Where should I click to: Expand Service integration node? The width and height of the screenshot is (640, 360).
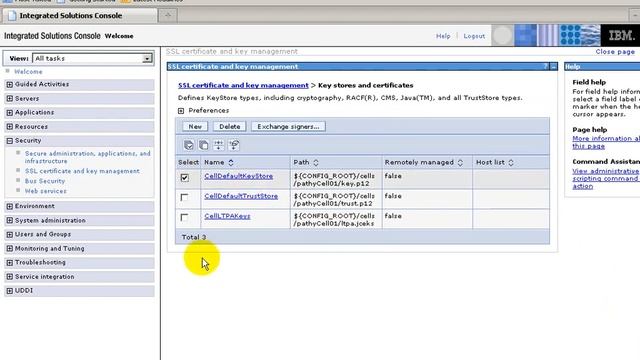point(10,277)
